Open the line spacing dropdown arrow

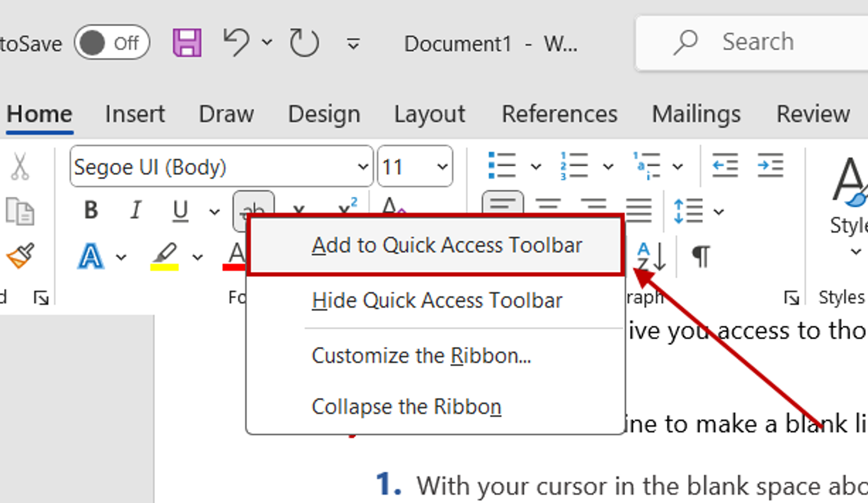pos(719,211)
